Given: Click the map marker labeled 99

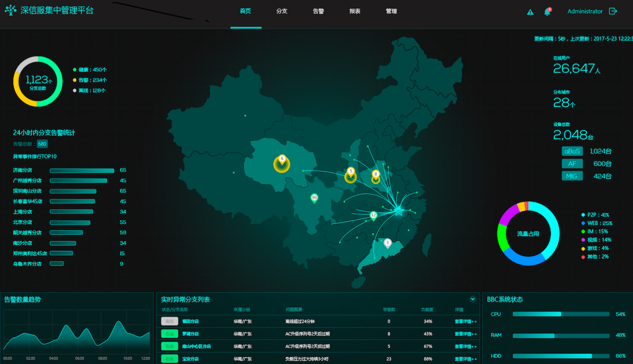Looking at the screenshot, I should tap(314, 198).
